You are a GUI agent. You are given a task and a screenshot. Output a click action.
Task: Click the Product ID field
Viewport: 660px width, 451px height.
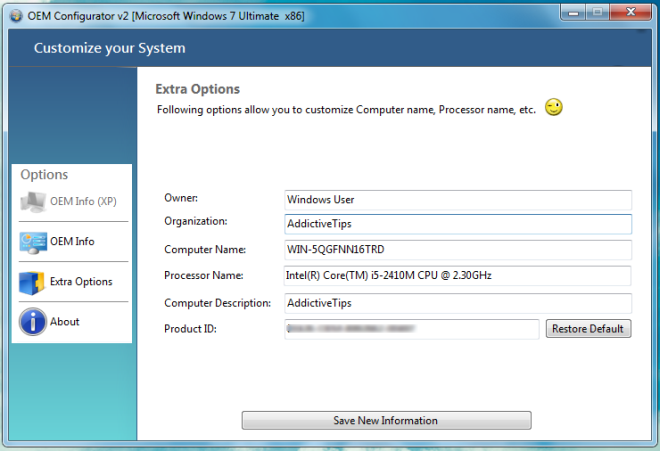[x=412, y=329]
